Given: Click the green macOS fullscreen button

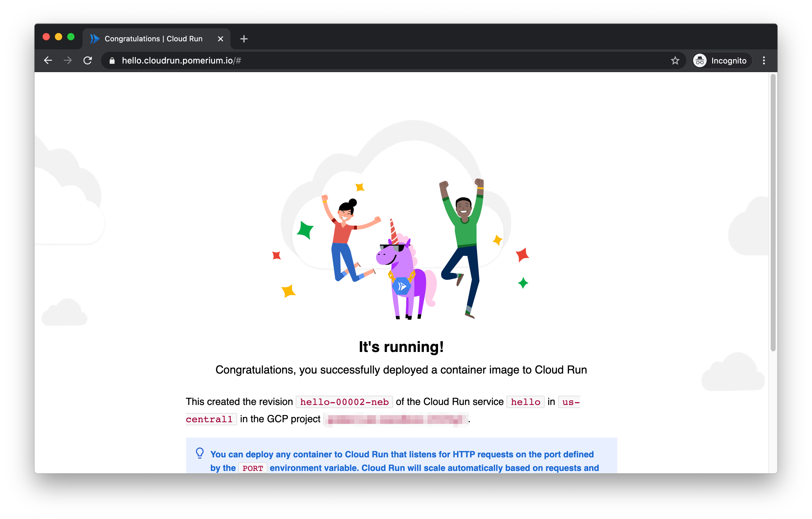Looking at the screenshot, I should pos(71,37).
